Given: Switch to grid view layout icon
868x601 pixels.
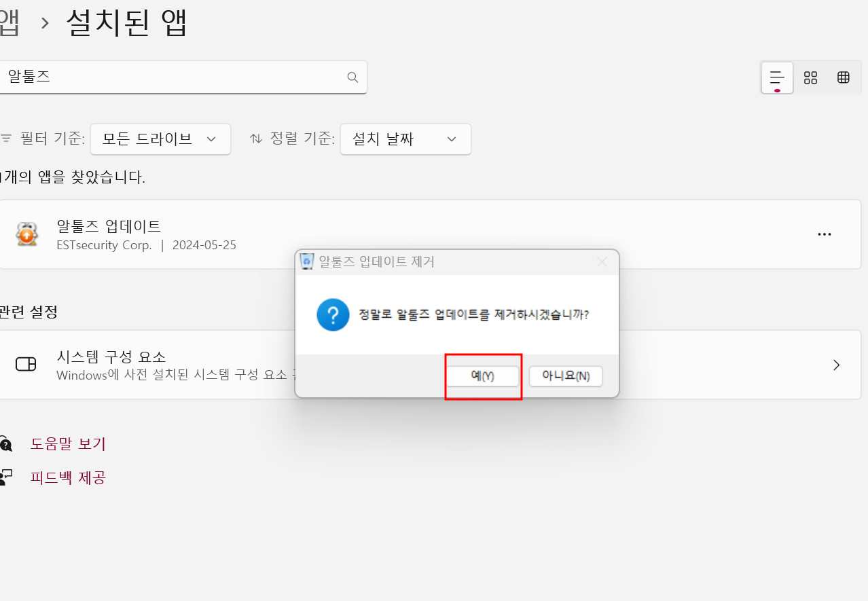Looking at the screenshot, I should (810, 77).
